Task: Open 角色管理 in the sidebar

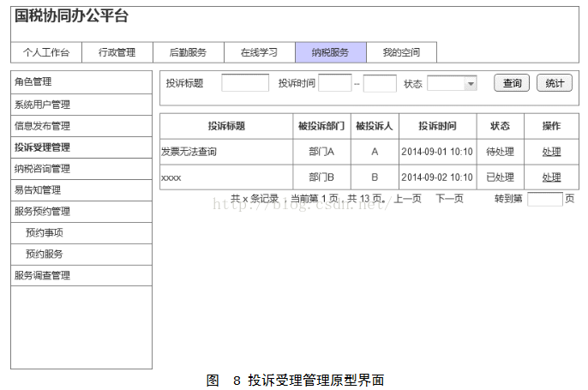Action: 81,82
